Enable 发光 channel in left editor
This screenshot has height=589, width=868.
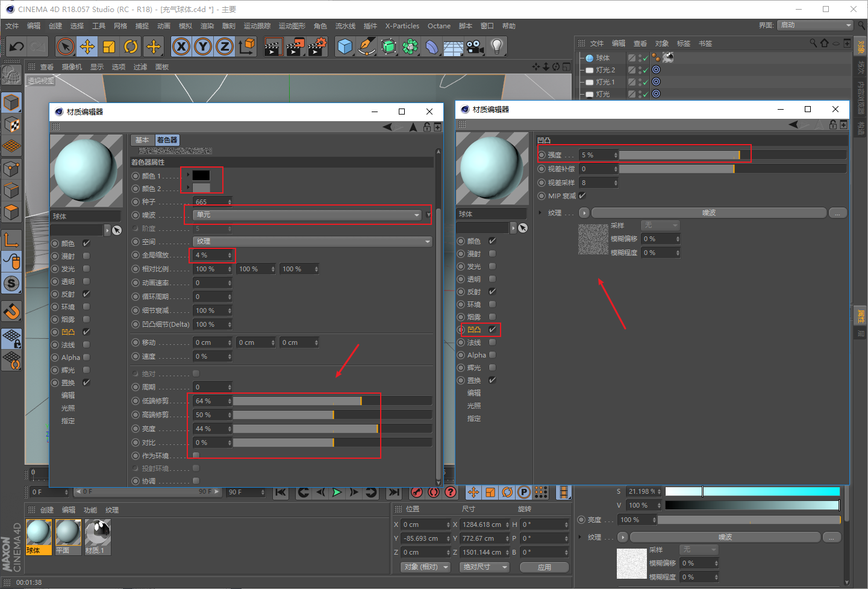point(86,269)
